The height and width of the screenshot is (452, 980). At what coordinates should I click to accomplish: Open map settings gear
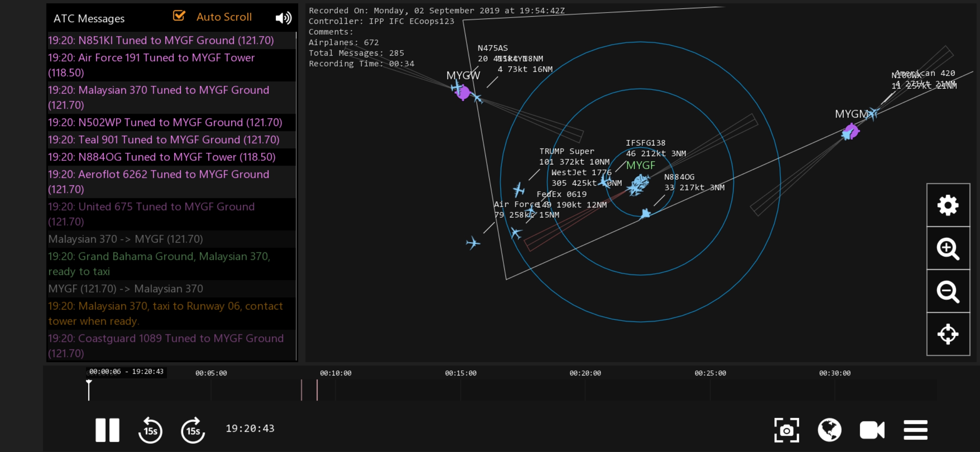point(948,205)
